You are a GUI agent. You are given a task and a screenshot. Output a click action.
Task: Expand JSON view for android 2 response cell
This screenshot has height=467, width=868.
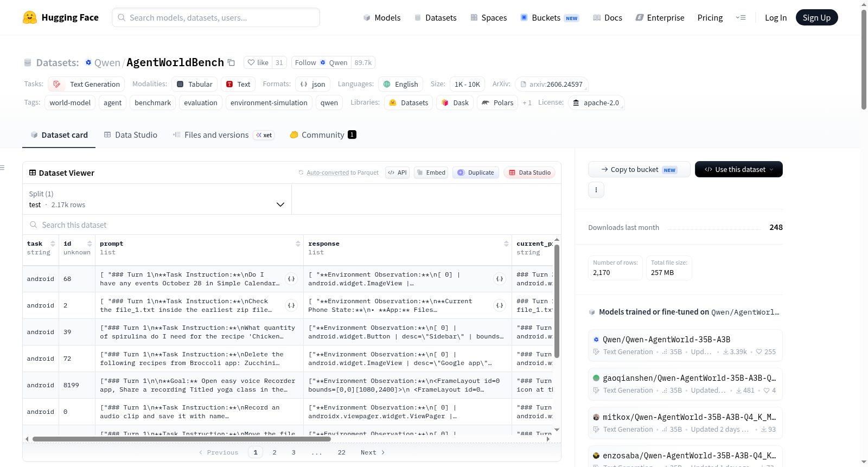[500, 305]
